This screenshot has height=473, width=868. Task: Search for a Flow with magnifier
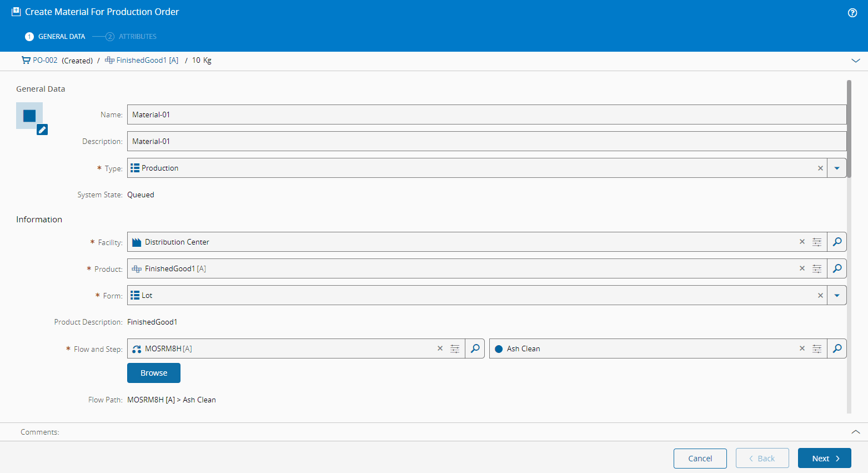(x=475, y=348)
